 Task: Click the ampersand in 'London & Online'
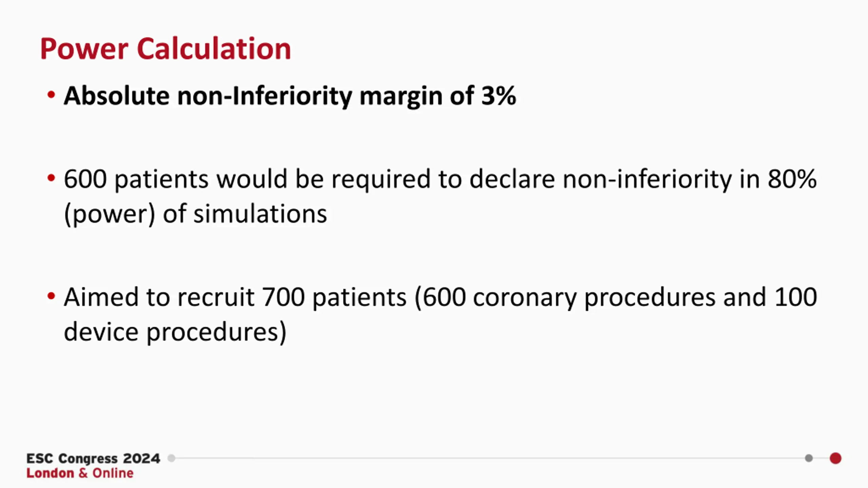tap(83, 473)
